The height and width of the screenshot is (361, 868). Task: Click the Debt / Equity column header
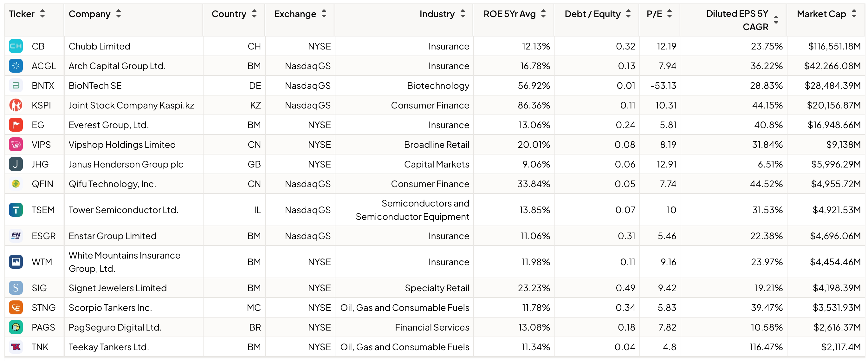pos(592,14)
